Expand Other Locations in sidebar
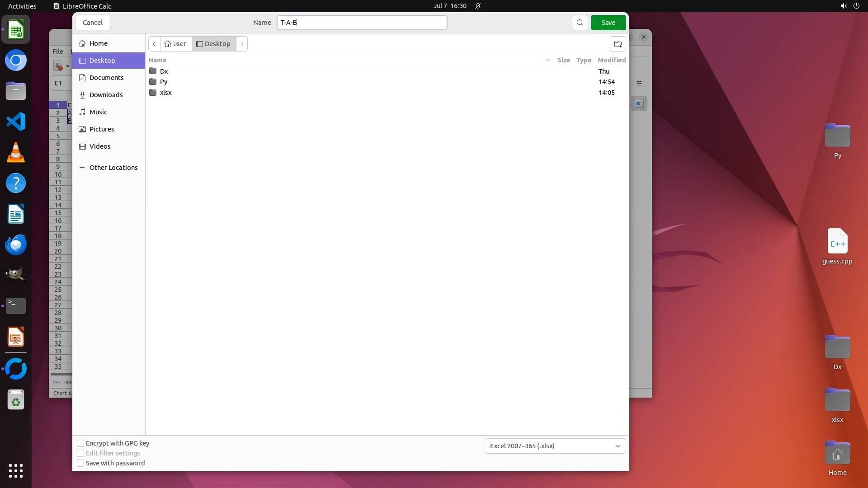Screen dimensions: 868x488 click(x=113, y=168)
